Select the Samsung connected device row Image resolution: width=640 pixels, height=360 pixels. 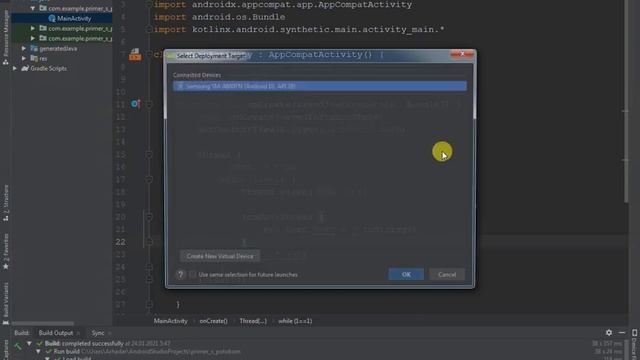[x=320, y=86]
